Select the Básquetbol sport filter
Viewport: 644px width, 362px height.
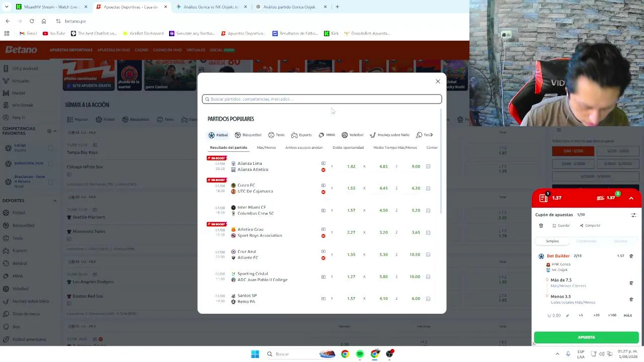coord(248,135)
